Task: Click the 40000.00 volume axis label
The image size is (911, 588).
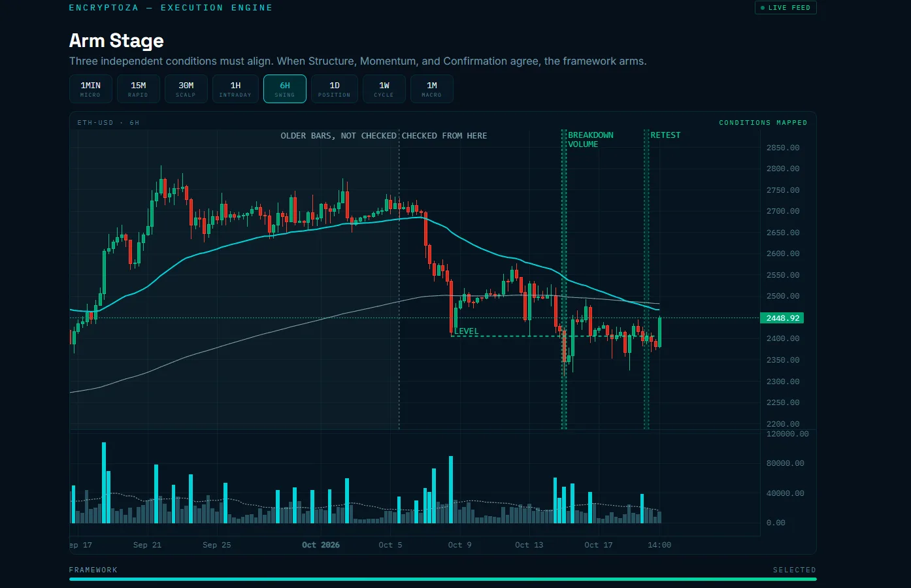Action: (x=786, y=493)
